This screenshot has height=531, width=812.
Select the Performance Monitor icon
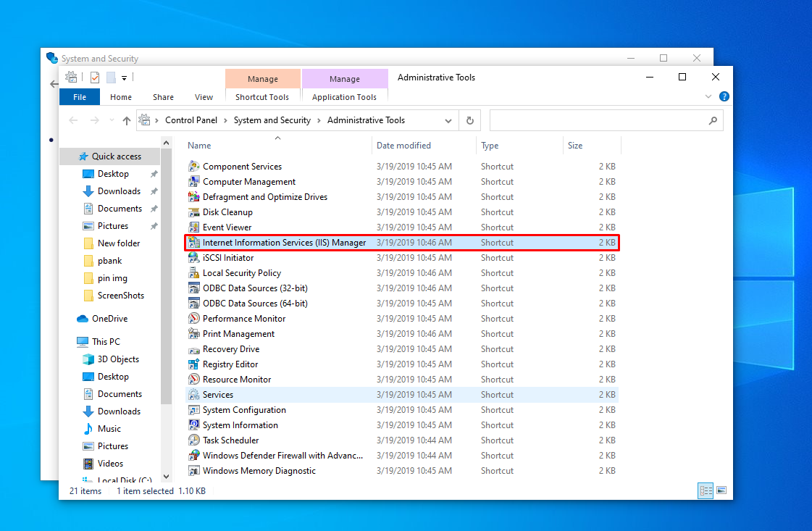coord(193,319)
